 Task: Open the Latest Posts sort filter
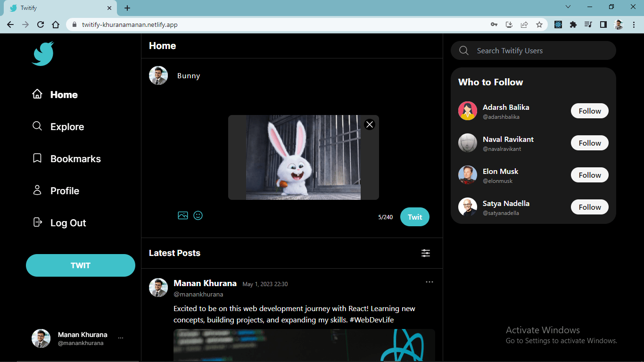[x=426, y=253]
